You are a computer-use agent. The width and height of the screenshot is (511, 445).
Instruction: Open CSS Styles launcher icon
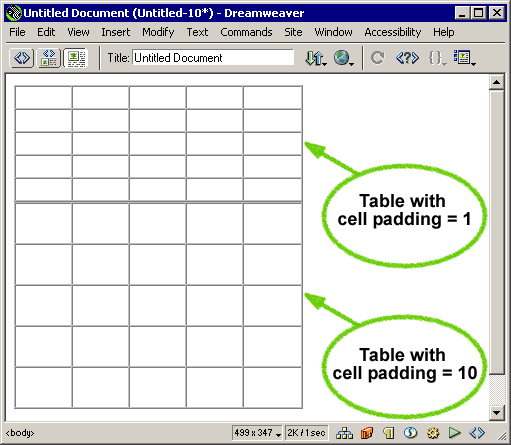(410, 433)
